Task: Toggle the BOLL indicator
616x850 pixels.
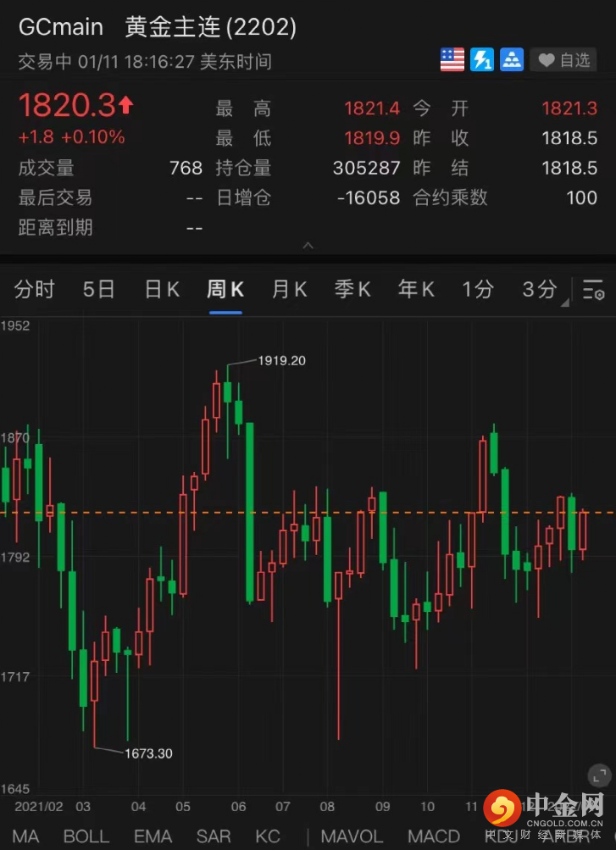Action: [x=86, y=836]
